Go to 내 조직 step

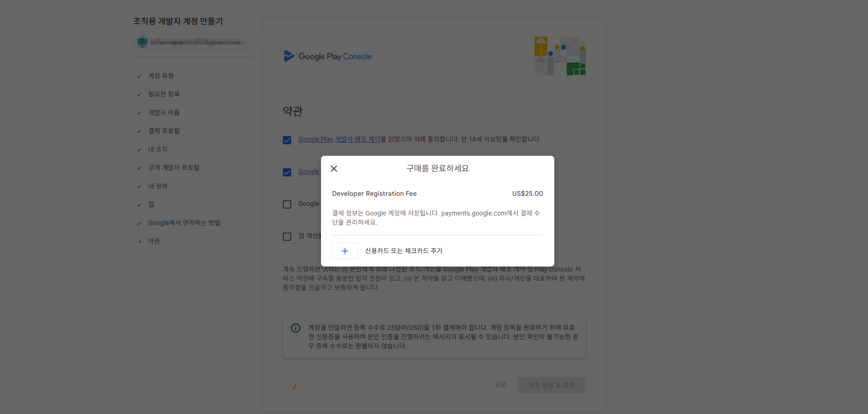point(158,149)
